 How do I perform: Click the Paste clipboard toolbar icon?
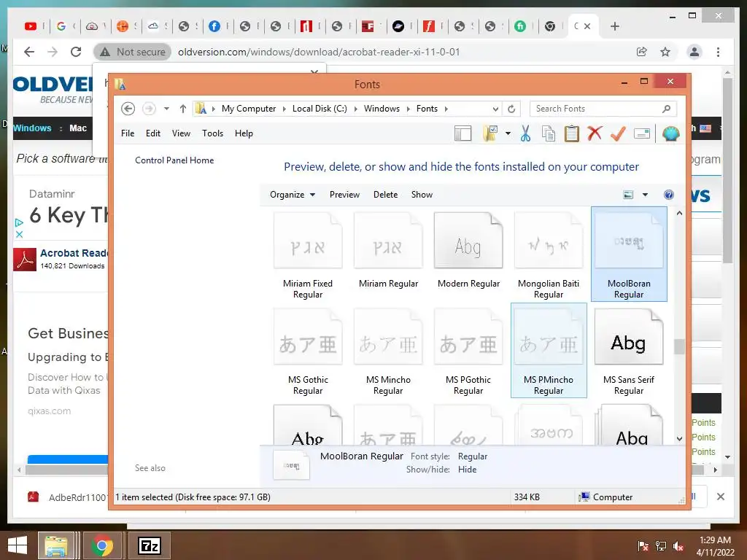(x=572, y=134)
